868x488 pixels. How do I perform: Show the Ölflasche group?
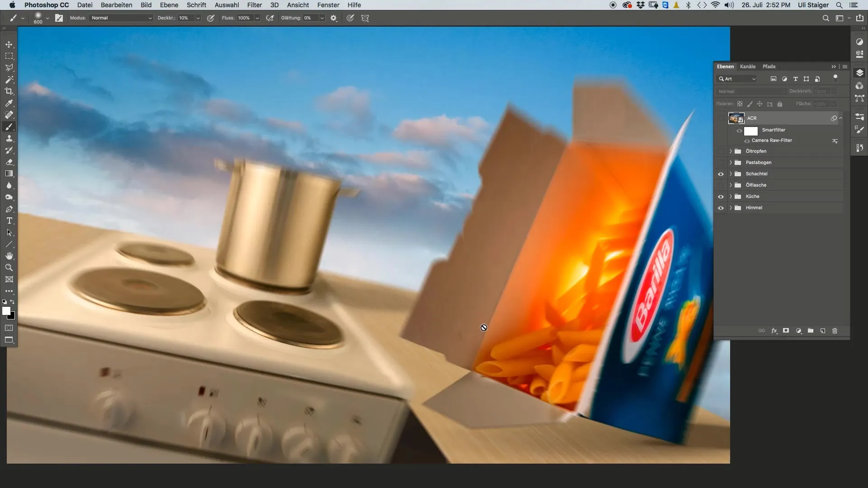point(721,185)
